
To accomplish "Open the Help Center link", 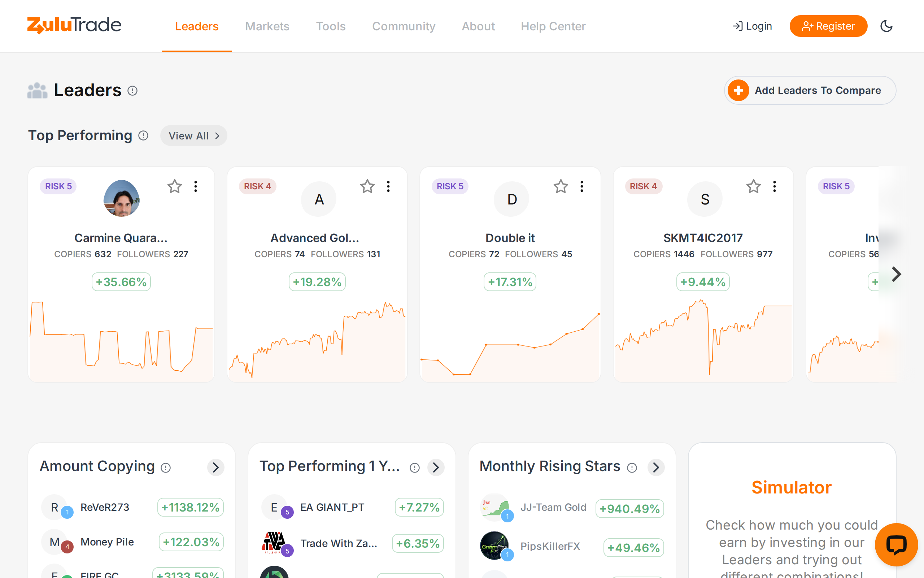I will click(x=553, y=26).
